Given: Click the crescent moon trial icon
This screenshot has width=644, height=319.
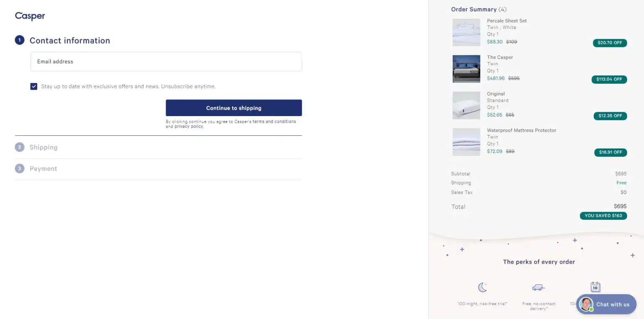Looking at the screenshot, I should 483,288.
